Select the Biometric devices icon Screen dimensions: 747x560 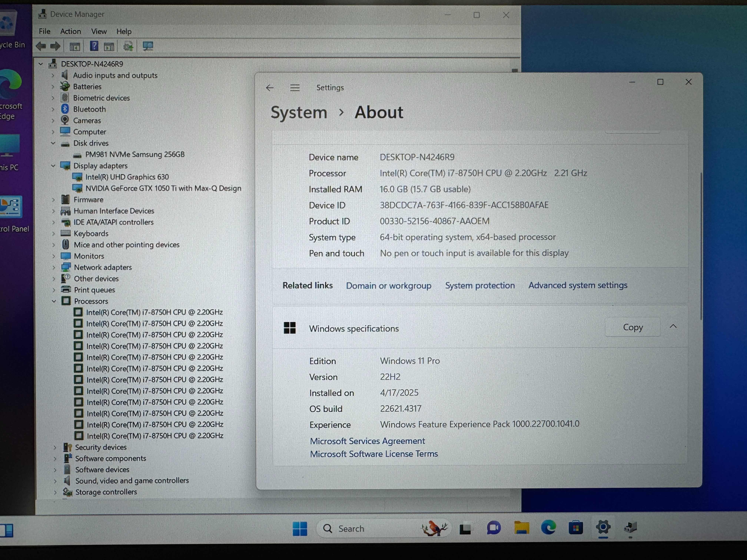click(65, 98)
